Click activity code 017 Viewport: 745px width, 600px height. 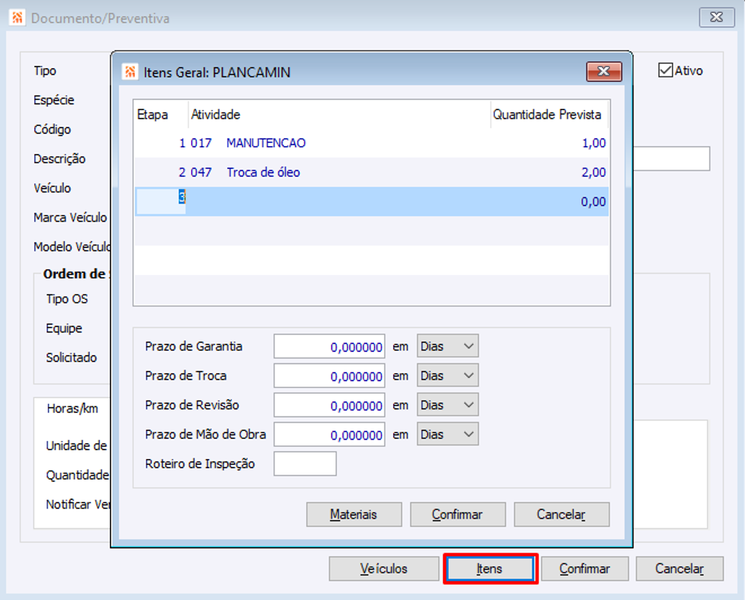[201, 143]
